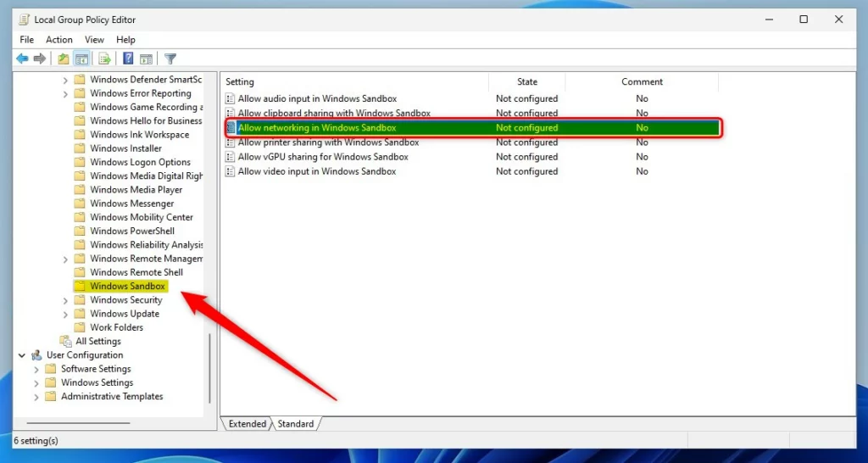
Task: Collapse the User Configuration node
Action: click(x=21, y=355)
